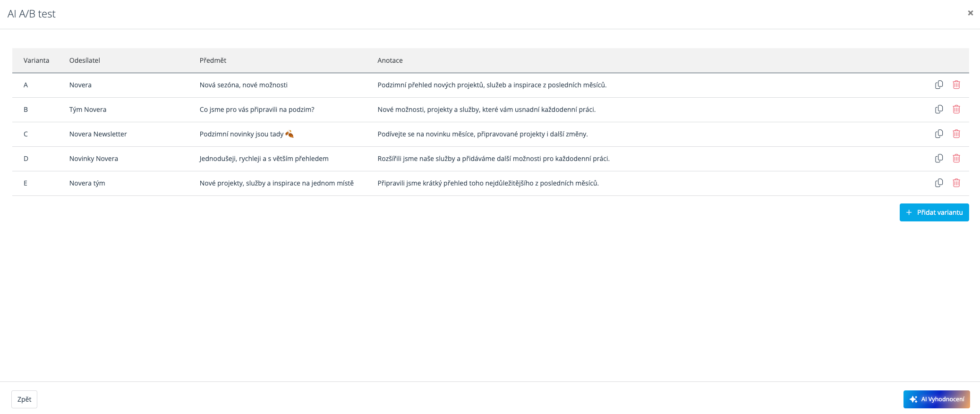
Task: Click the Předmět column header
Action: [213, 60]
